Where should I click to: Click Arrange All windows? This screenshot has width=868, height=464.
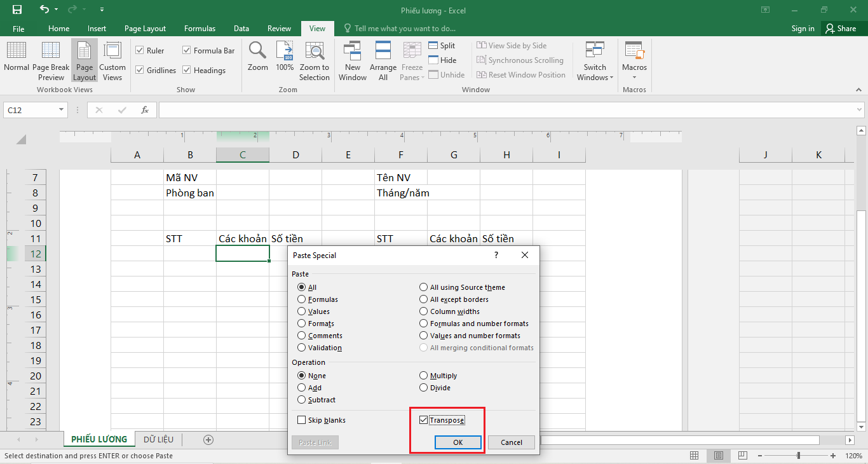[x=383, y=61]
